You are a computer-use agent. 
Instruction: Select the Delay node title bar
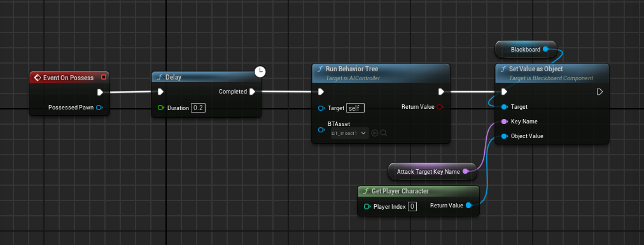pyautogui.click(x=206, y=77)
